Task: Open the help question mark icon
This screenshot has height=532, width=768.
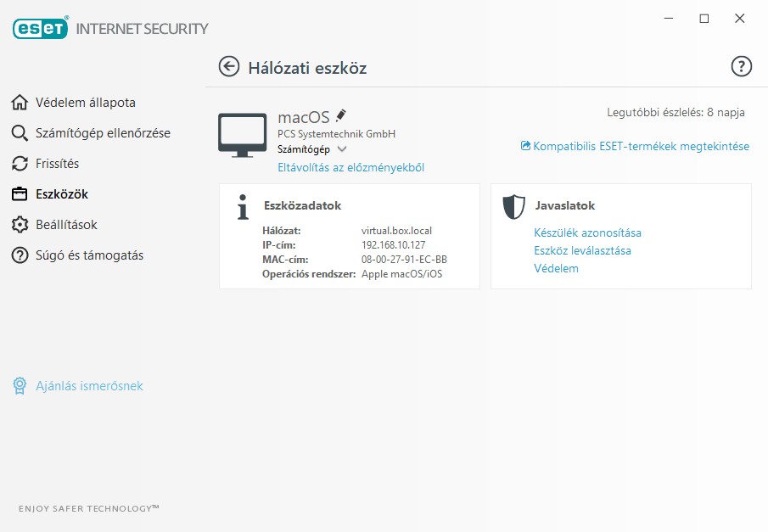Action: click(x=741, y=66)
